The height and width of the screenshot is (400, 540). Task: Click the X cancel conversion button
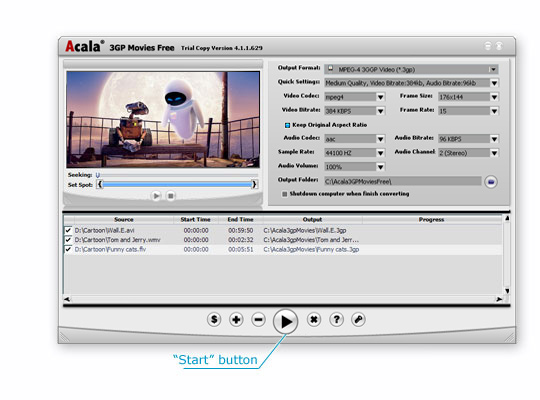tap(314, 320)
